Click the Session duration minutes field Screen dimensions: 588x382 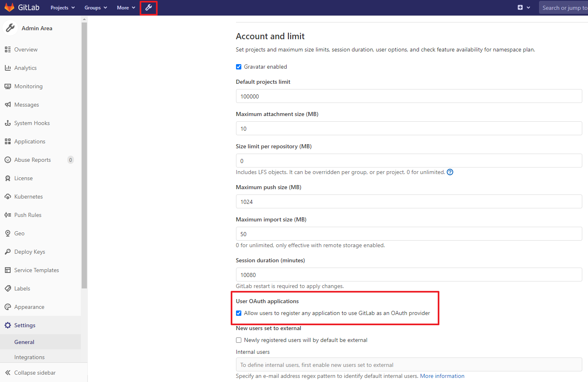point(409,275)
